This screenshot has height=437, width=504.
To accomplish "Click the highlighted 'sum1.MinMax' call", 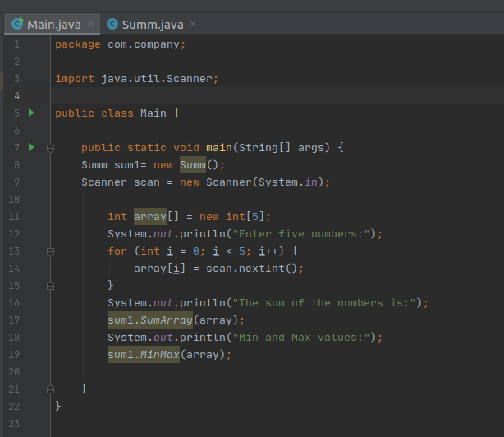I will click(x=144, y=355).
